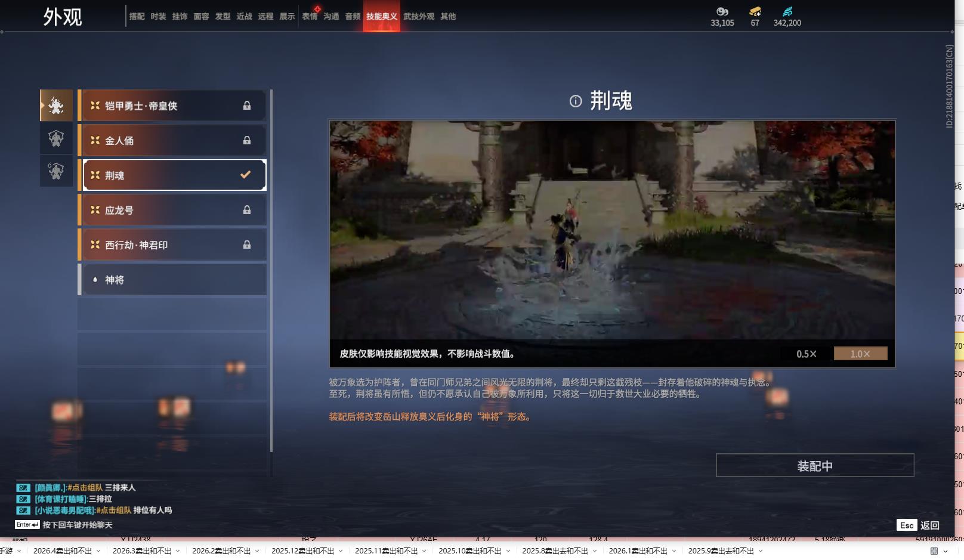Select the 武技外观 menu item
The image size is (964, 560).
tap(419, 16)
